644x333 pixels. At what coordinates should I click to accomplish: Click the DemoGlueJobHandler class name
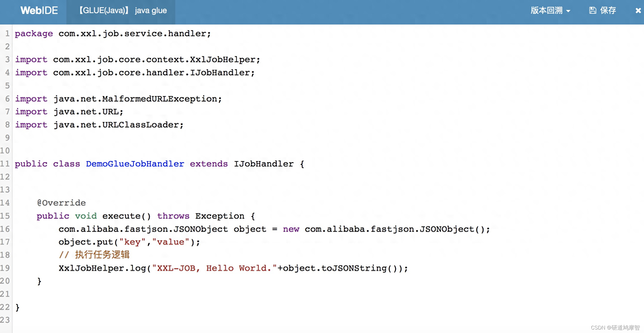pyautogui.click(x=135, y=164)
